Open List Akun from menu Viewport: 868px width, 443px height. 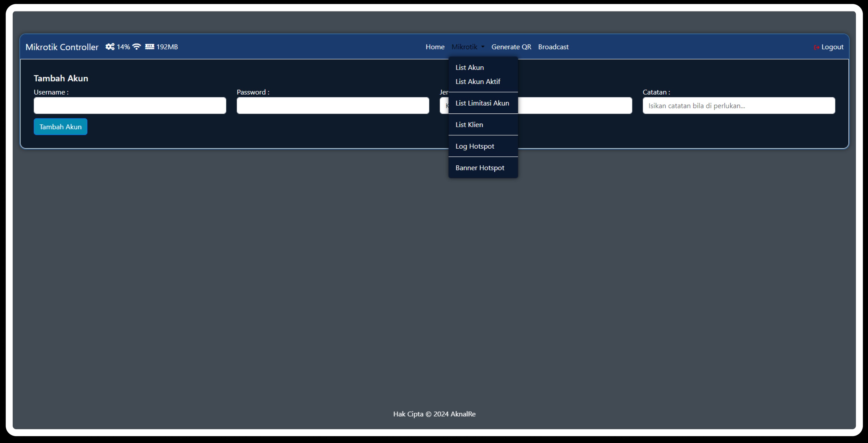(469, 68)
